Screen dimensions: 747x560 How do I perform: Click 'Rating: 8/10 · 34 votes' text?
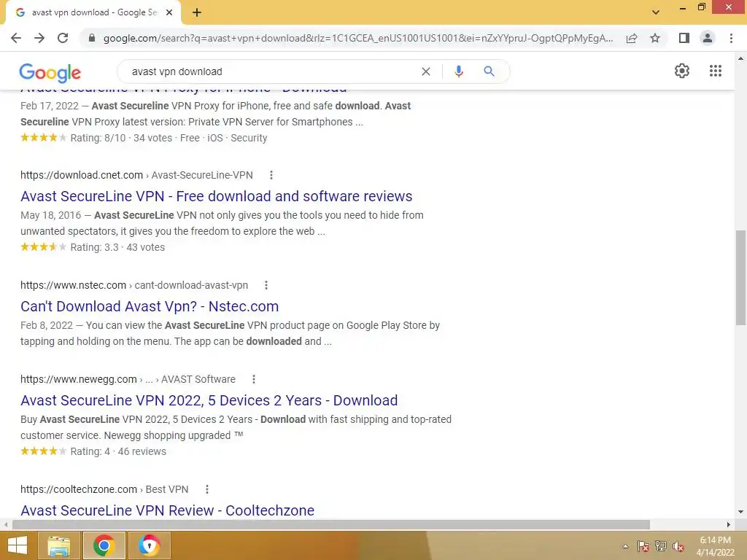pos(122,138)
